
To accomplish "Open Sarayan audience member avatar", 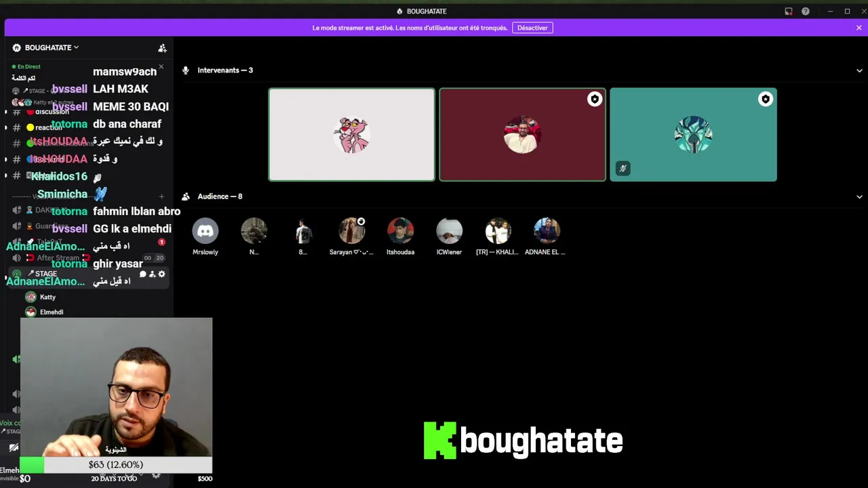I will point(351,231).
